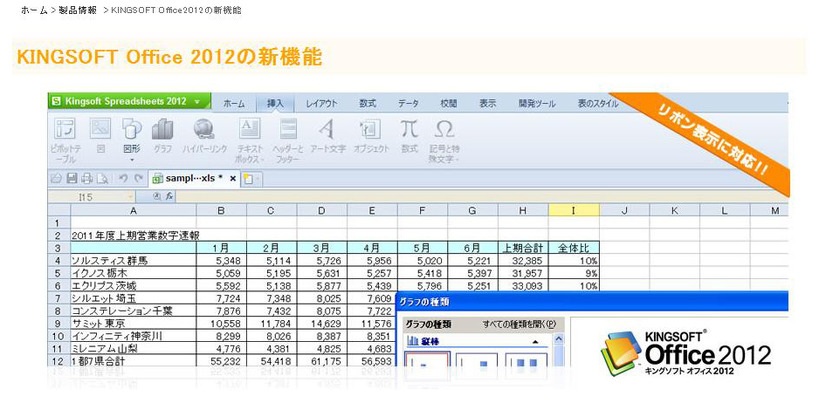826x396 pixels.
Task: Click the ソルスティス群馬 cell
Action: [133, 260]
